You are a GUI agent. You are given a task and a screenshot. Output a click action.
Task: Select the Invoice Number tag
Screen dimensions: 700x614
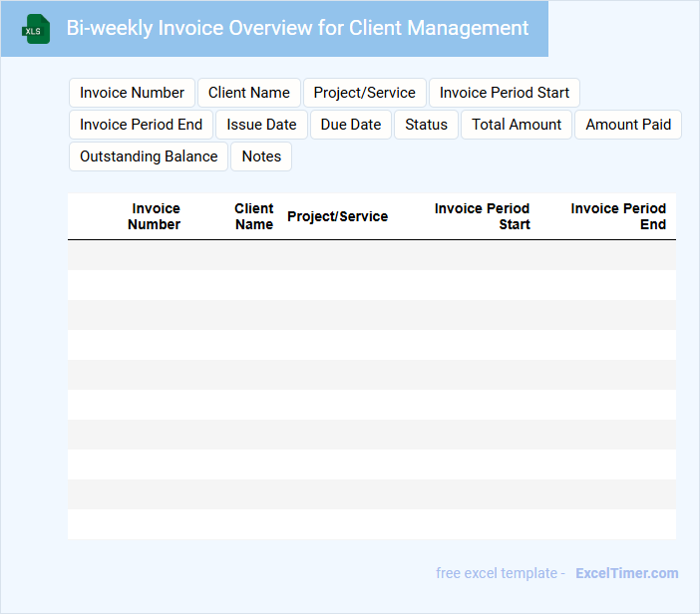[x=132, y=93]
